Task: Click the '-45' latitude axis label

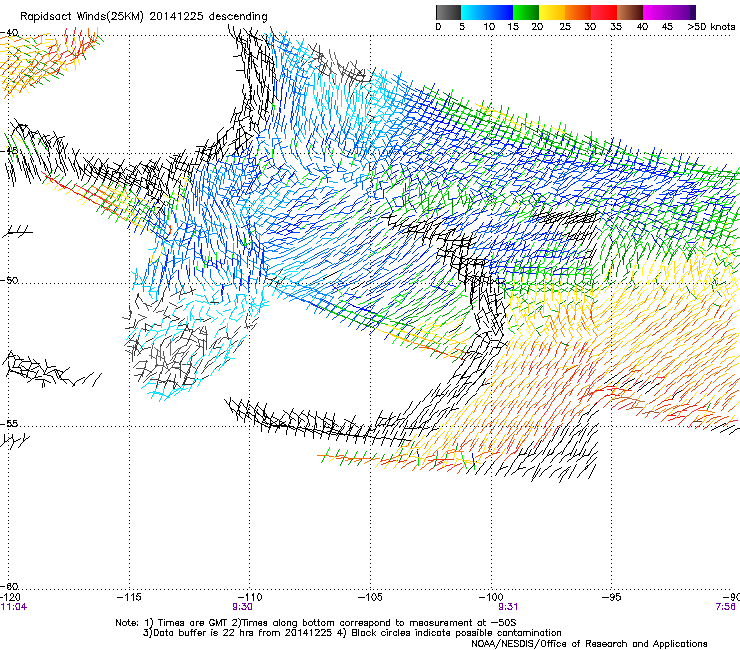Action: pos(9,151)
